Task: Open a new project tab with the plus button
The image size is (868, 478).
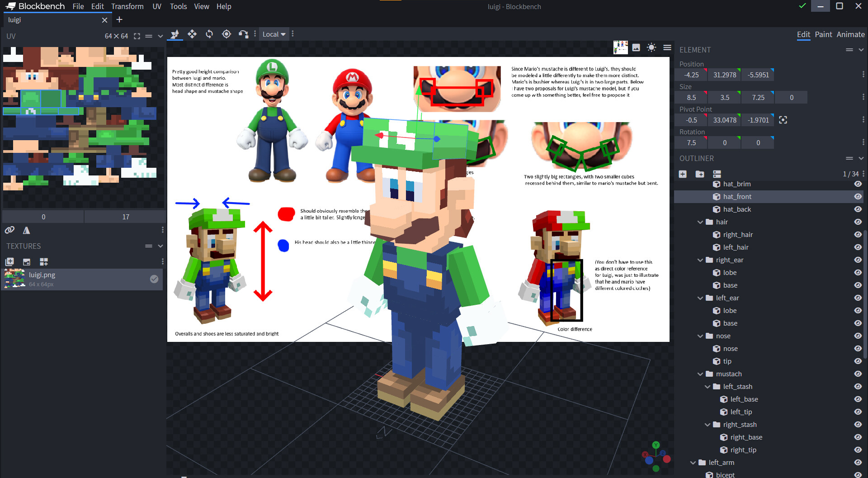Action: pyautogui.click(x=119, y=19)
